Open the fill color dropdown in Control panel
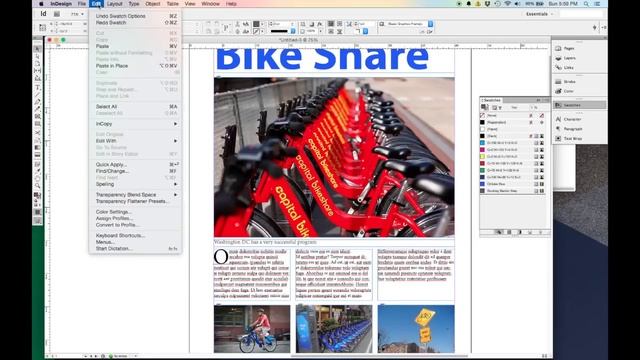 262,24
